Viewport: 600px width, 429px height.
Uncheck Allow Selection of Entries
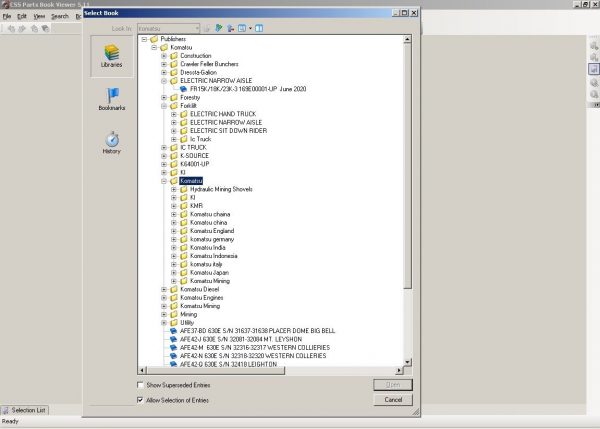click(140, 400)
